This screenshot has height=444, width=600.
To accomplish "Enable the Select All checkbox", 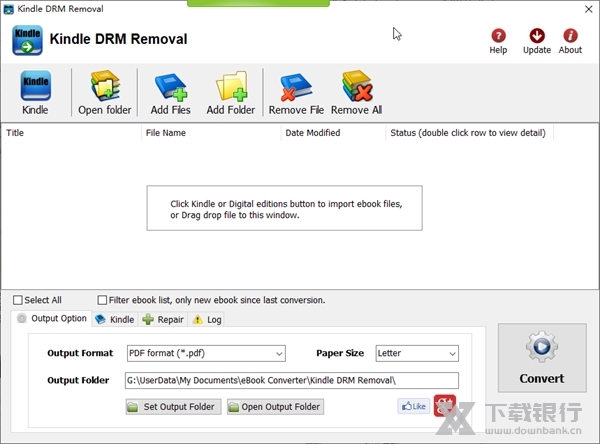I will tap(18, 300).
